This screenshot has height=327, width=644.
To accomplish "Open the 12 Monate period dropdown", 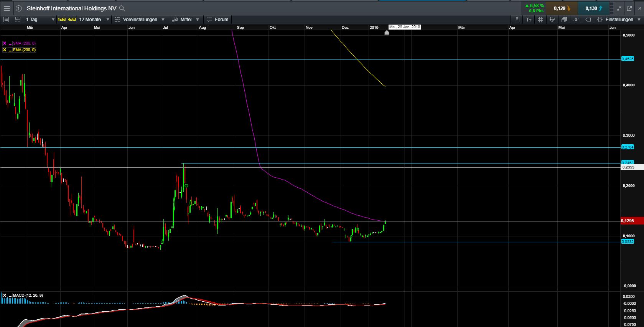I will click(x=94, y=19).
